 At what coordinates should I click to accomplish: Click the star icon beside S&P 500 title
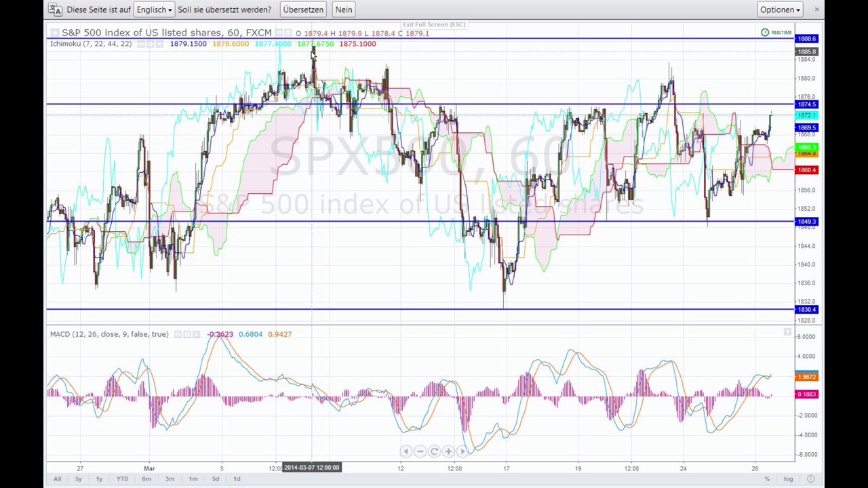55,33
